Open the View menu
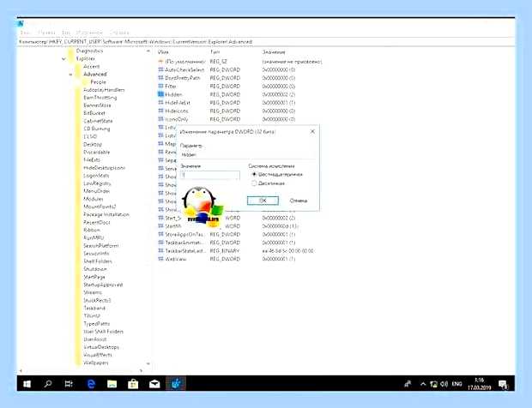This screenshot has width=532, height=408. click(66, 33)
